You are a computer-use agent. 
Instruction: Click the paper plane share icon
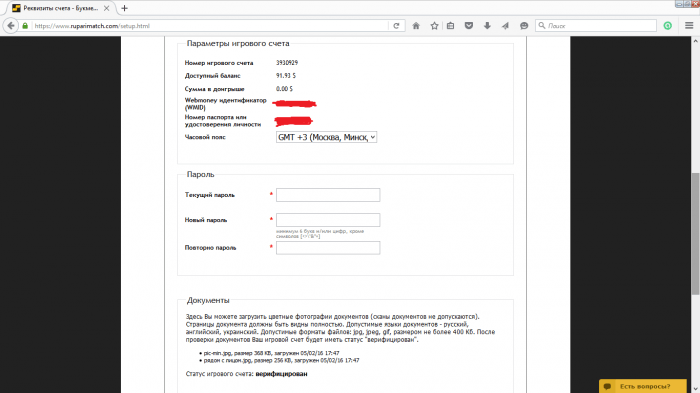point(505,26)
